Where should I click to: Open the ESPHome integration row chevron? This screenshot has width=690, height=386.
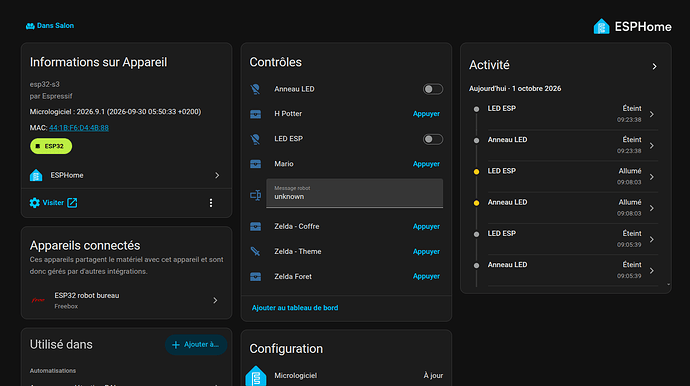click(217, 175)
